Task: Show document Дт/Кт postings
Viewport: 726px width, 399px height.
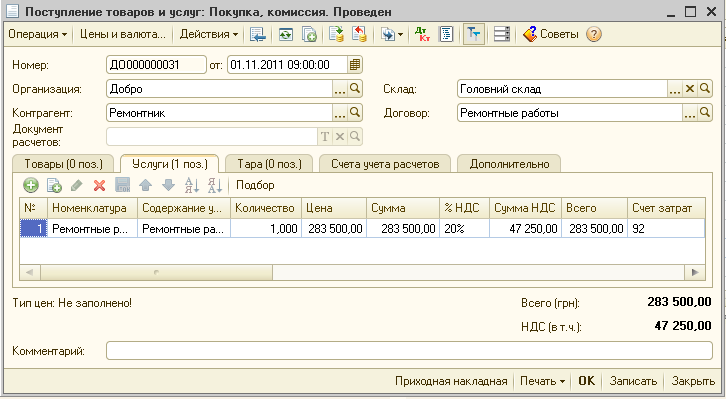Action: point(422,34)
